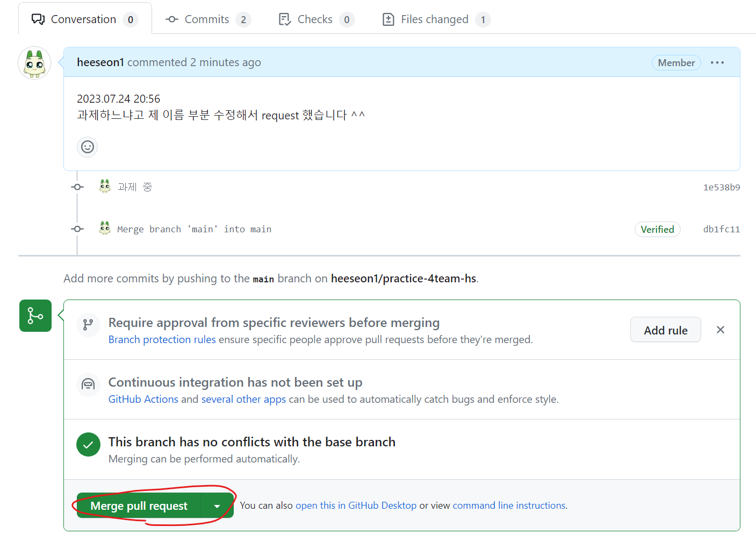The image size is (756, 534).
Task: Click the comment date '2023.07.24 20:56'
Action: click(118, 99)
